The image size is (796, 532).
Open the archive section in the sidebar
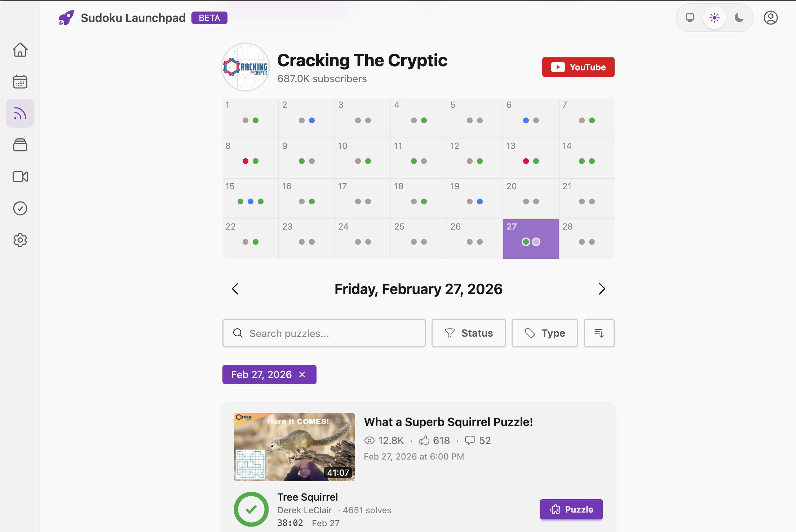pos(20,145)
